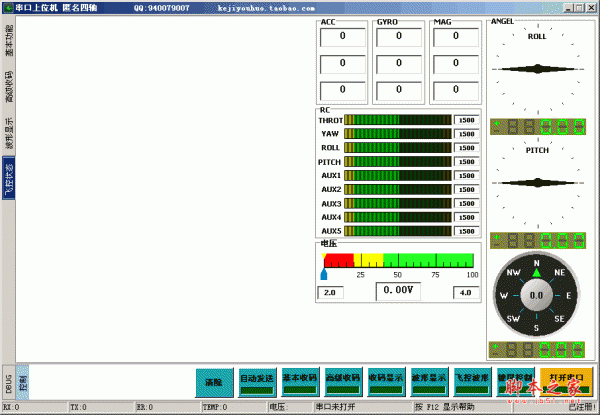Image resolution: width=600 pixels, height=415 pixels.
Task: Toggle the 基本收码 button
Action: [x=300, y=382]
